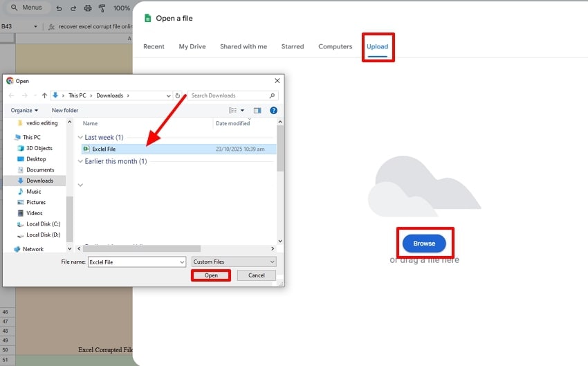
Task: Switch to the Recent tab
Action: click(154, 46)
